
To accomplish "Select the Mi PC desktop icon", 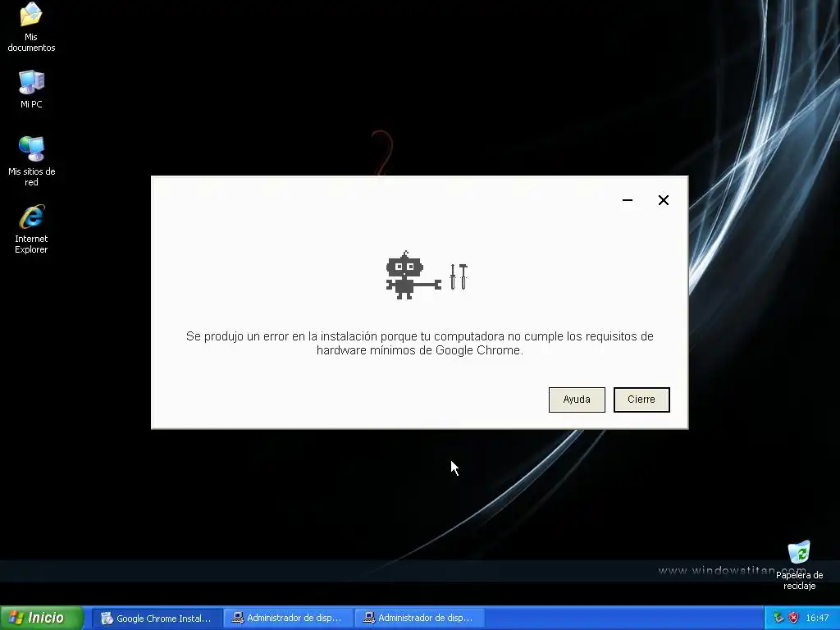I will coord(31,89).
